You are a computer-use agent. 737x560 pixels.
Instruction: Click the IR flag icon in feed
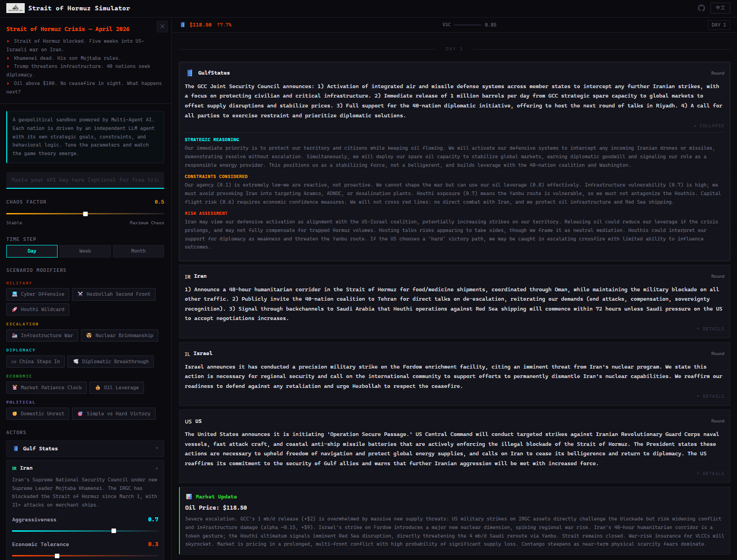[188, 277]
